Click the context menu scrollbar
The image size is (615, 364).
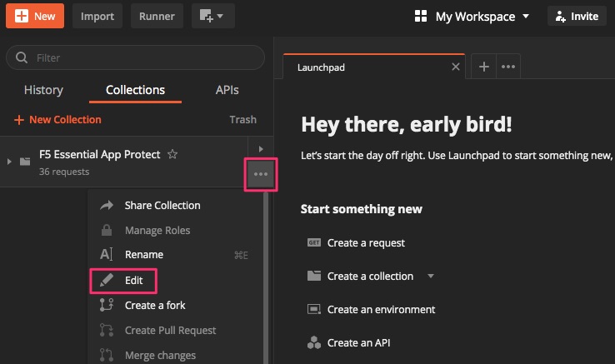click(266, 277)
